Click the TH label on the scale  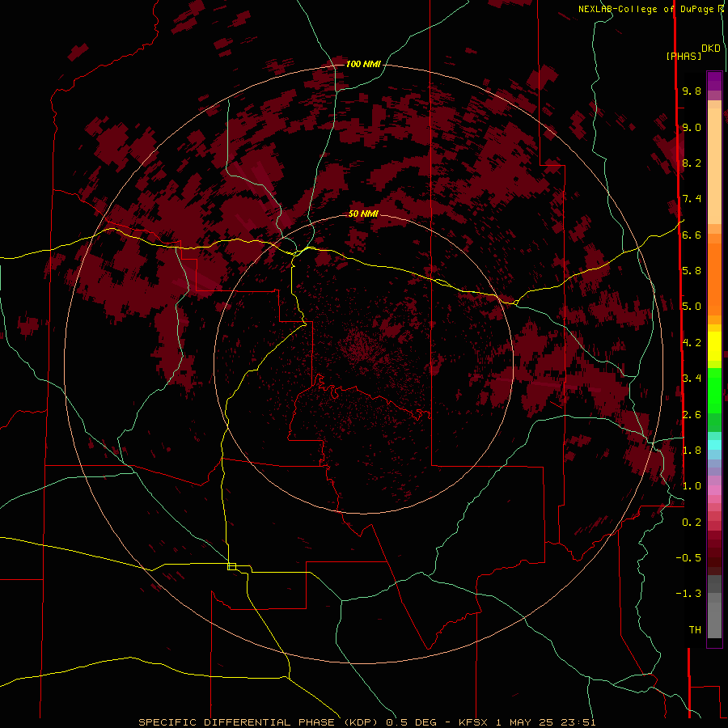click(695, 629)
